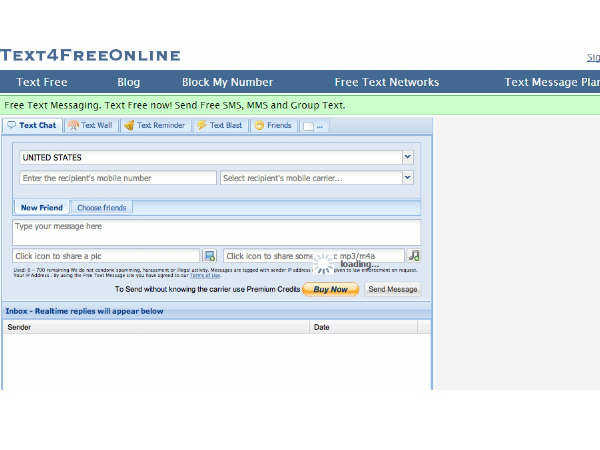
Task: Click the Send Message button
Action: 393,289
